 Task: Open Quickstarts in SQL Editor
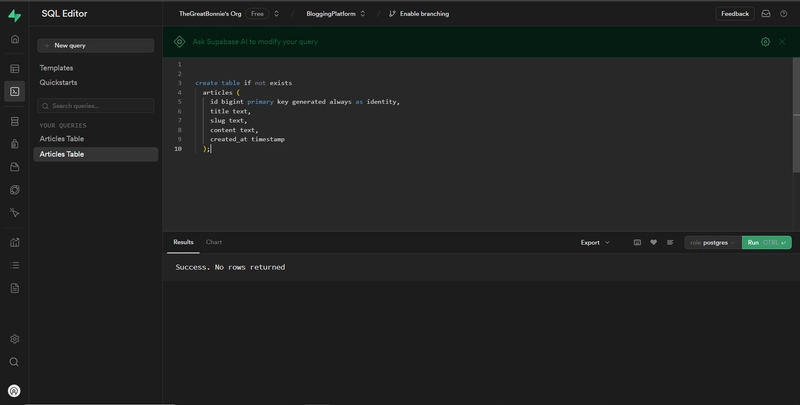58,82
